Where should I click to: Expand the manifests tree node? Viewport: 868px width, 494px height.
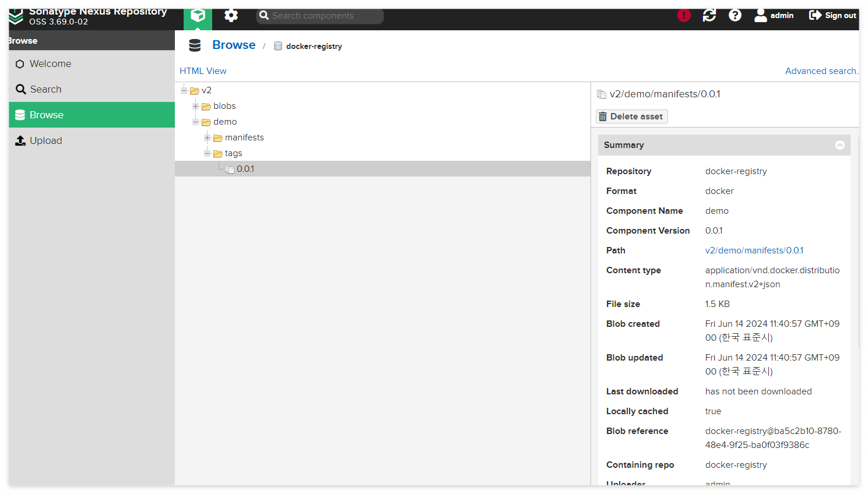[208, 137]
